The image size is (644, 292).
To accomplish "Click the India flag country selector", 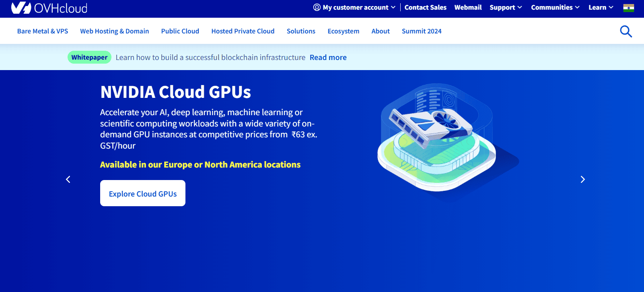I will 629,8.
